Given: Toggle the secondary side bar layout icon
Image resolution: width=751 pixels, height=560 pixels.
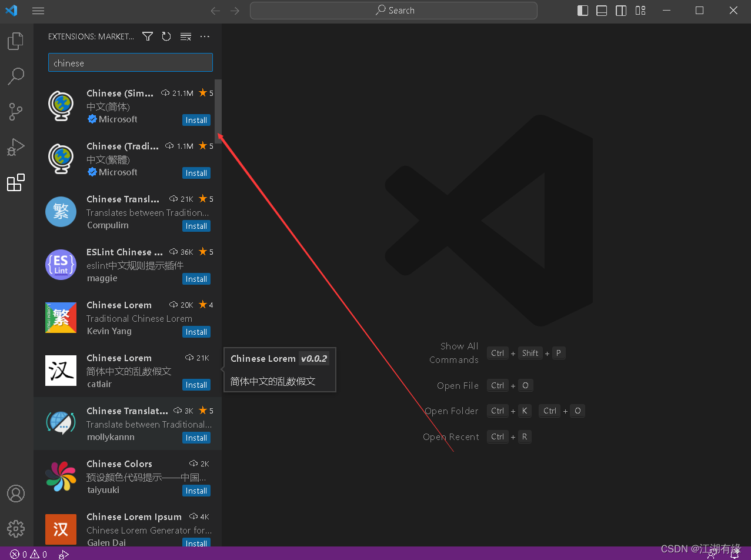Looking at the screenshot, I should click(621, 11).
